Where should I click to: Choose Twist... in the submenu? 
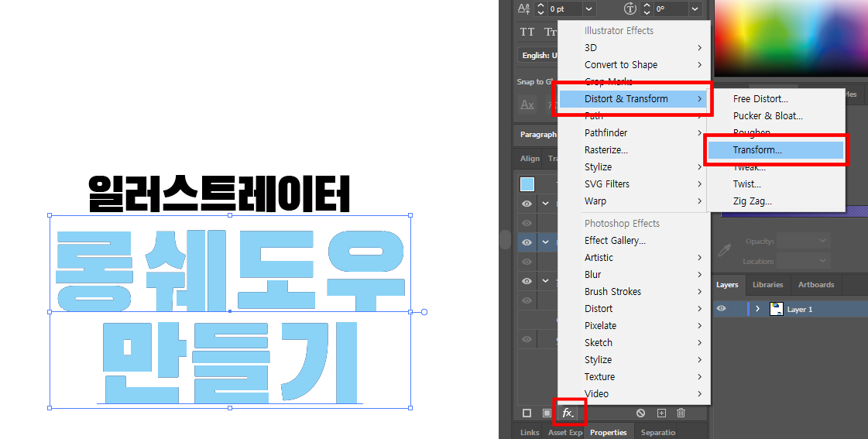click(x=776, y=184)
